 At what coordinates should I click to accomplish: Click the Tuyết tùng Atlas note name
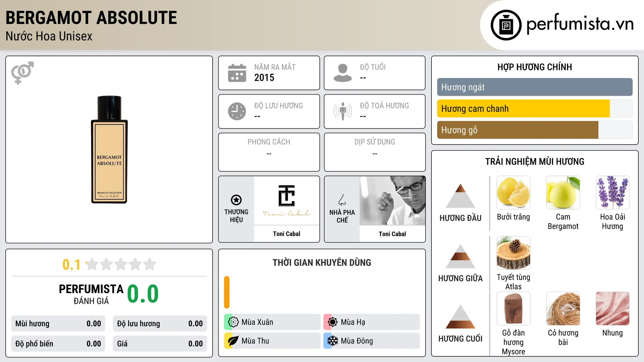click(x=514, y=282)
